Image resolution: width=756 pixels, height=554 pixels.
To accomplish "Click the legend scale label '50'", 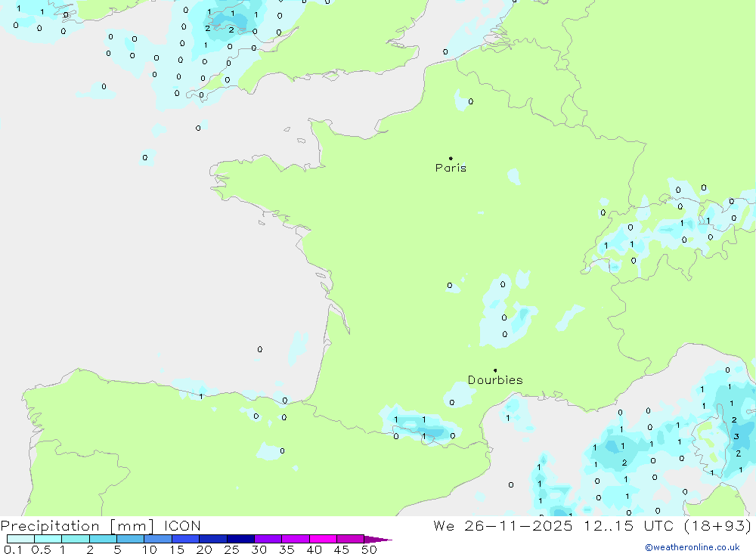I will pyautogui.click(x=370, y=549).
